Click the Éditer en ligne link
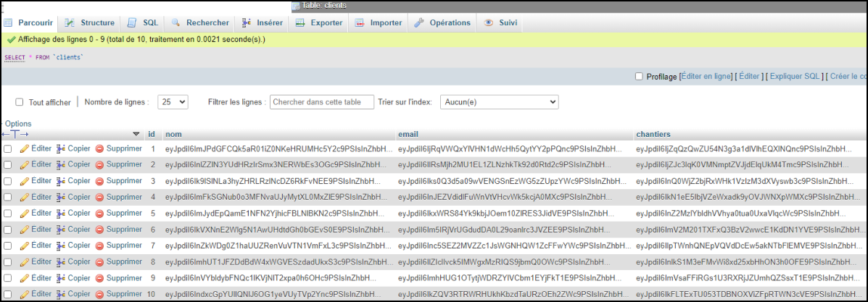The width and height of the screenshot is (868, 302). point(706,76)
